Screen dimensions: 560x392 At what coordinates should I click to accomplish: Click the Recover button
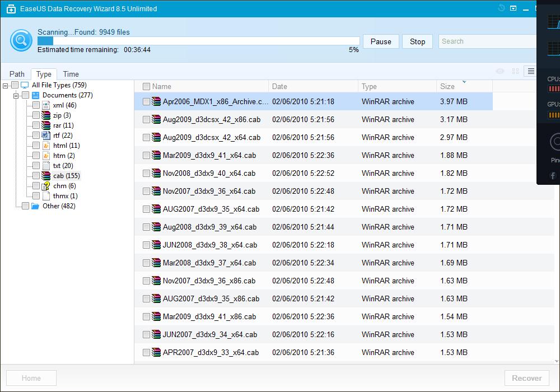tap(527, 378)
